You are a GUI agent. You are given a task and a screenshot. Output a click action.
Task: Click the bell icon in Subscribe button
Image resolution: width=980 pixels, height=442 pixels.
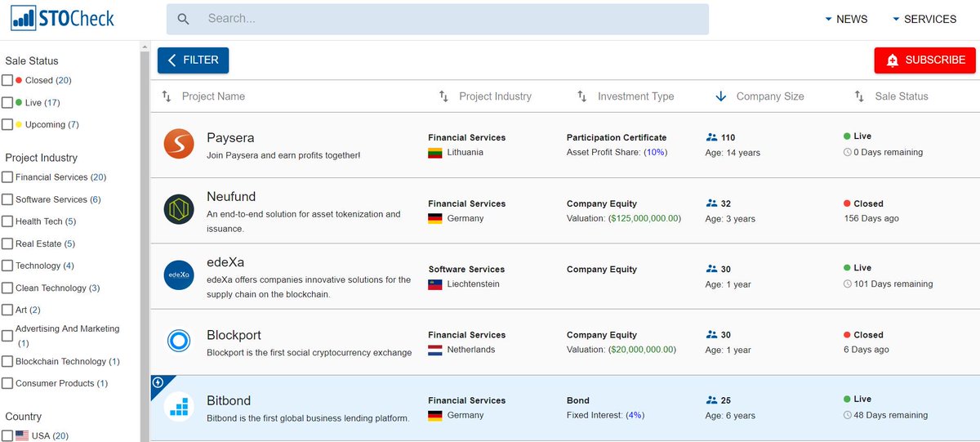pos(893,60)
